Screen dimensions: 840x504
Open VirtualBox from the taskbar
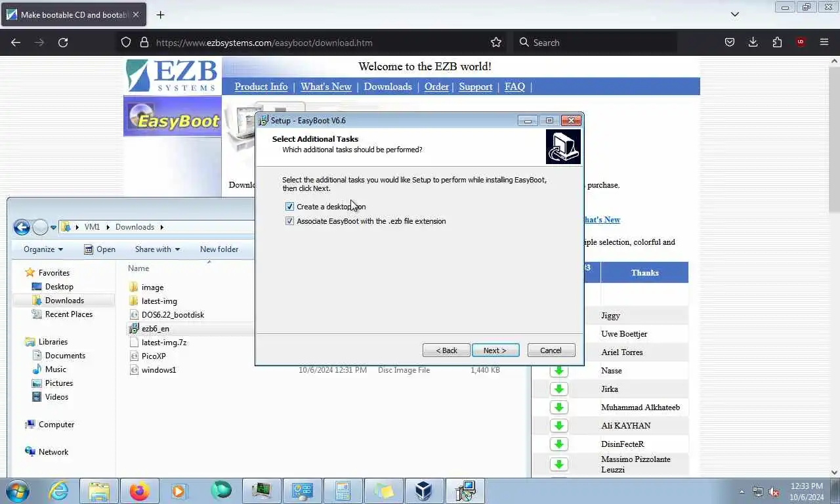pyautogui.click(x=424, y=491)
